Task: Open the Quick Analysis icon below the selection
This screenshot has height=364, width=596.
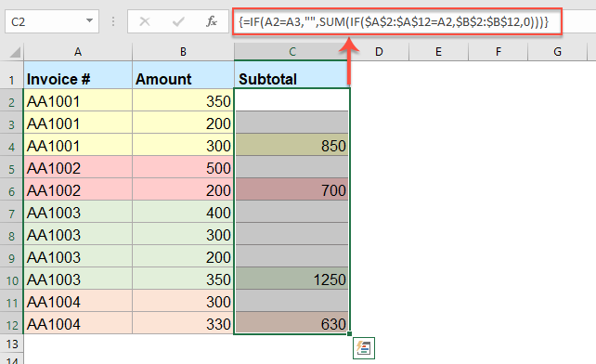Action: pos(364,348)
